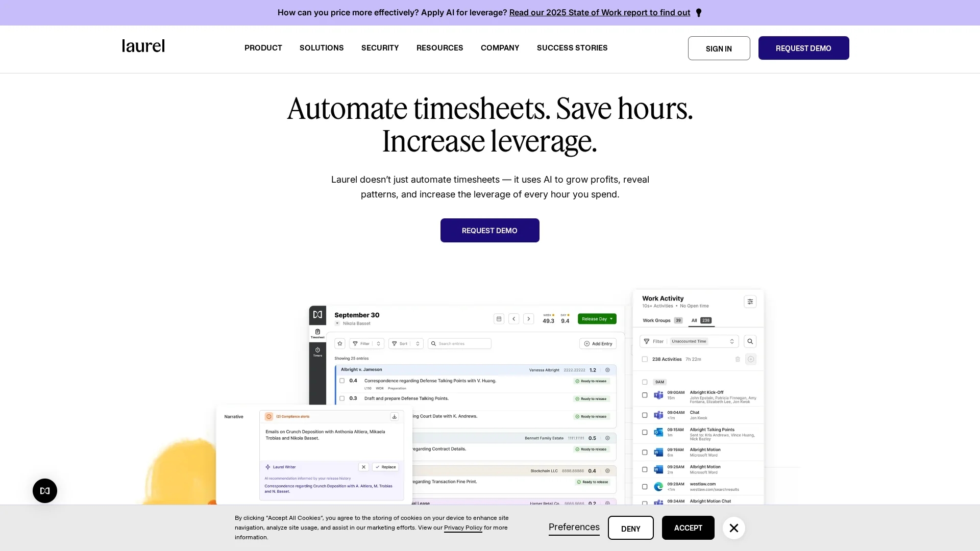
Task: Click the Add Entry button
Action: 598,343
